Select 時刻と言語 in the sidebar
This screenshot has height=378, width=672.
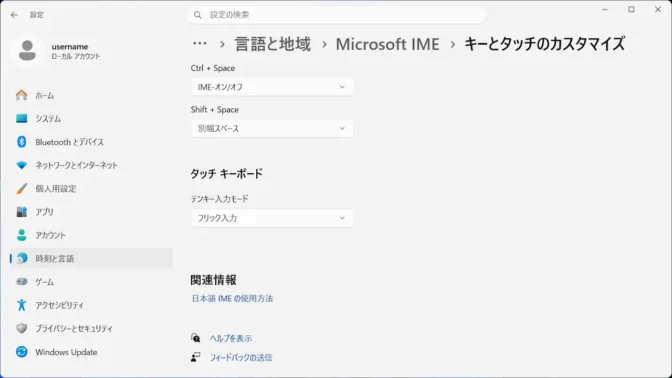pos(91,258)
